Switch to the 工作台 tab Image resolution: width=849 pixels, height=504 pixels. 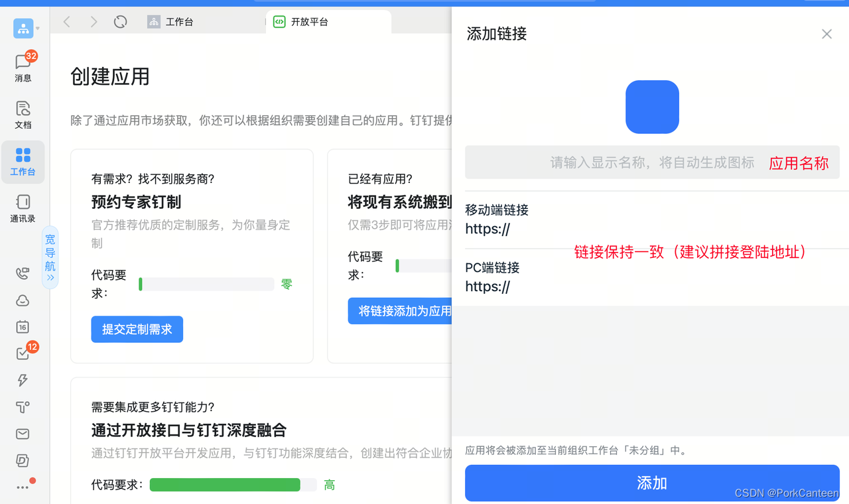tap(170, 22)
